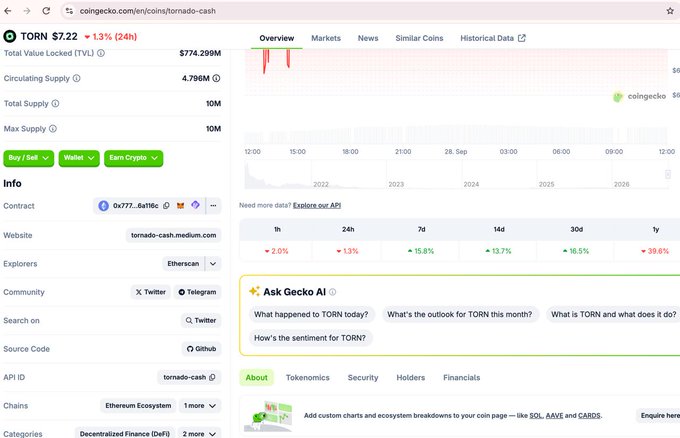The height and width of the screenshot is (438, 680).
Task: Select the Tokenomics tab
Action: tap(307, 378)
